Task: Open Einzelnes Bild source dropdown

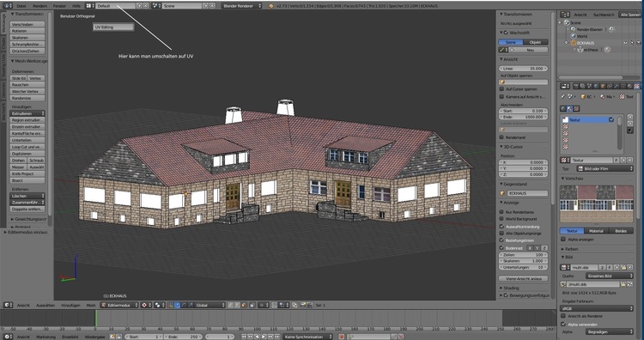Action: [610, 276]
